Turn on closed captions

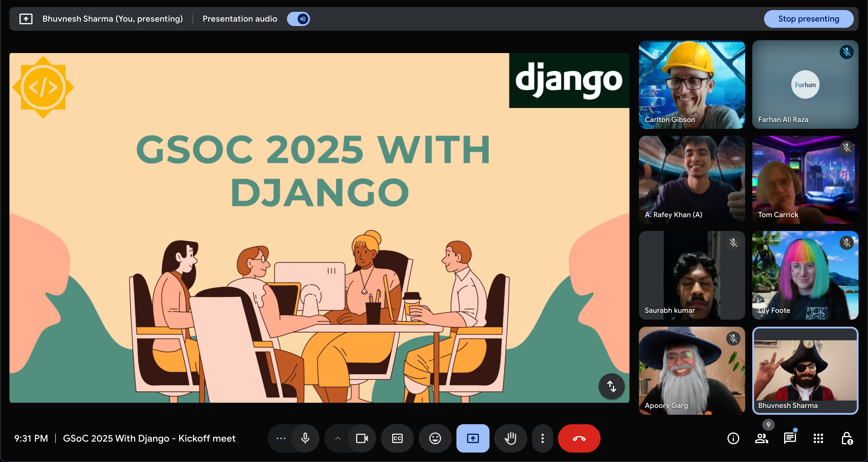coord(397,438)
